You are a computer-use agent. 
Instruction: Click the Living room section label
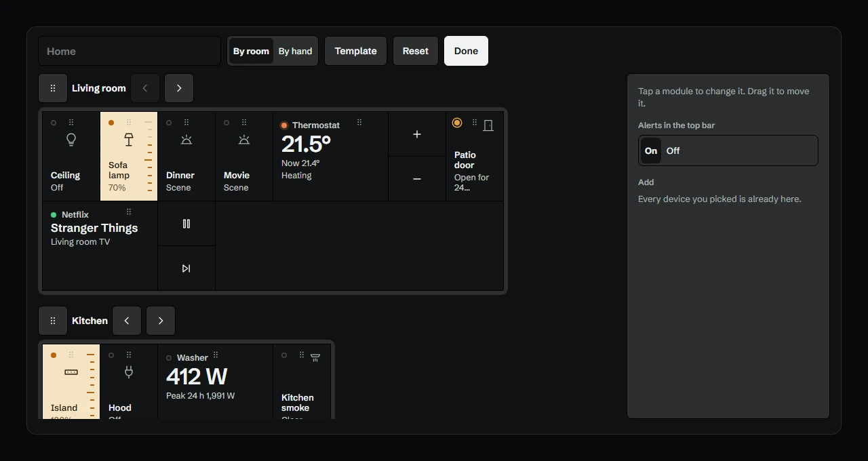pyautogui.click(x=99, y=88)
